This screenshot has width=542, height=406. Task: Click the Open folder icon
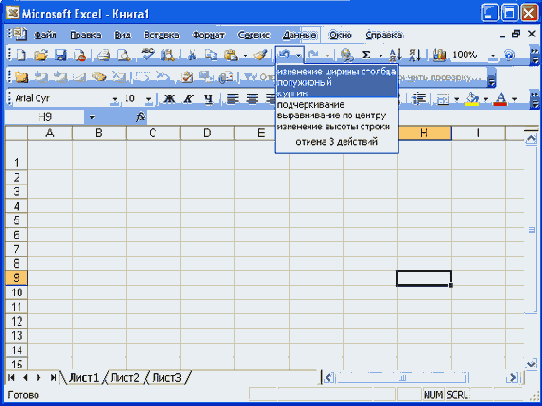[x=41, y=55]
